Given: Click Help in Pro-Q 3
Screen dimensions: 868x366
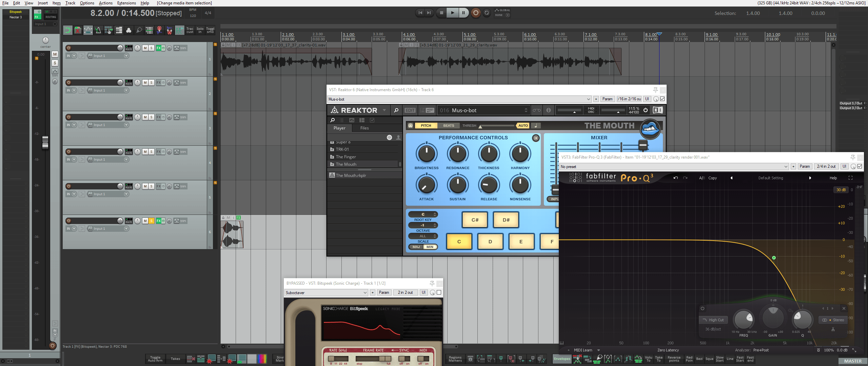Looking at the screenshot, I should click(833, 178).
